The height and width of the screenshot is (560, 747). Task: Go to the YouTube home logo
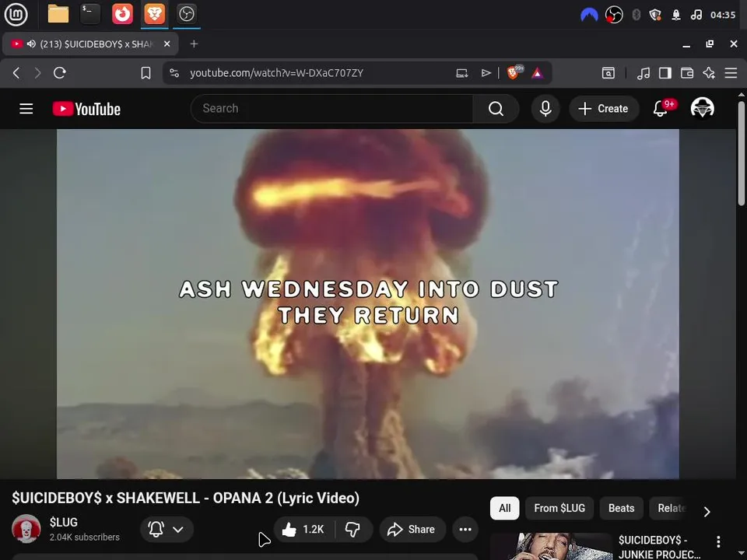(x=86, y=109)
